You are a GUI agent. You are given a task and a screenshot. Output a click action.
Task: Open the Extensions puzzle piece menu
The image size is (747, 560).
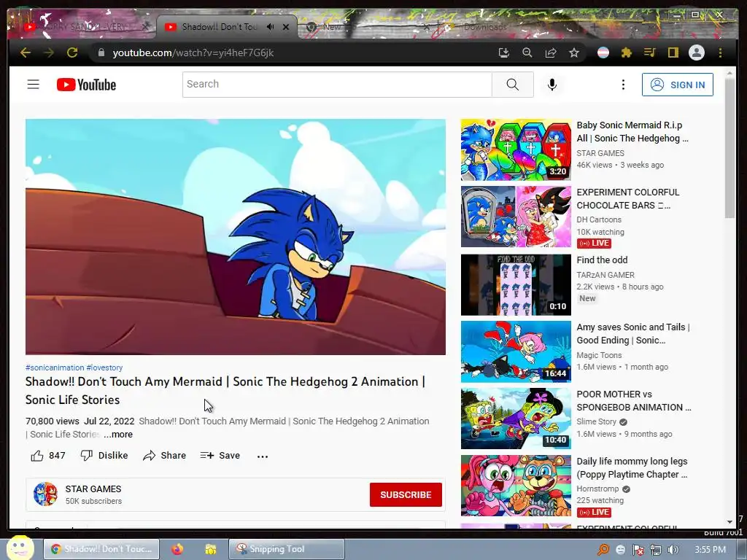627,52
